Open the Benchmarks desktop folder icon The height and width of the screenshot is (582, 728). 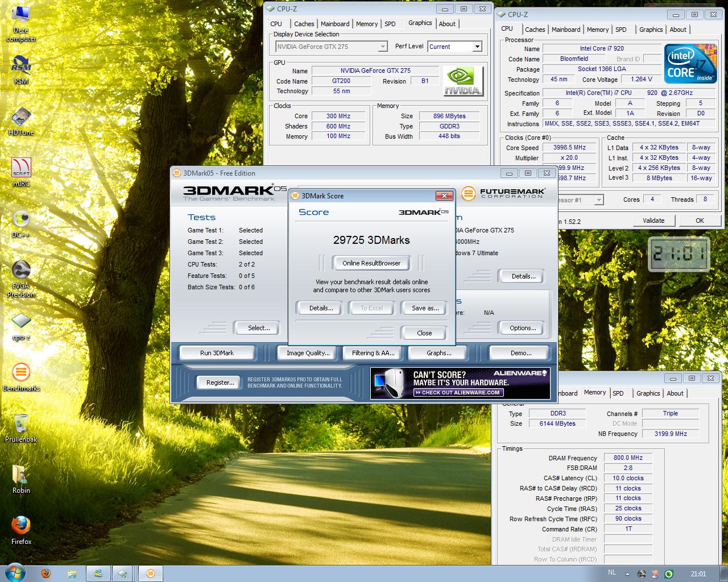click(x=21, y=376)
